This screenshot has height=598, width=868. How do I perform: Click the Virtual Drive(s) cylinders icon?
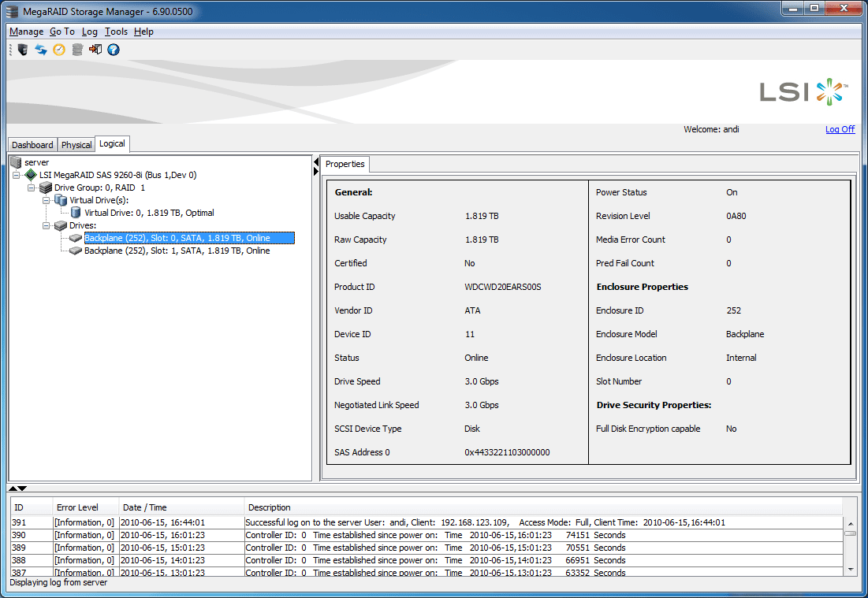[61, 200]
